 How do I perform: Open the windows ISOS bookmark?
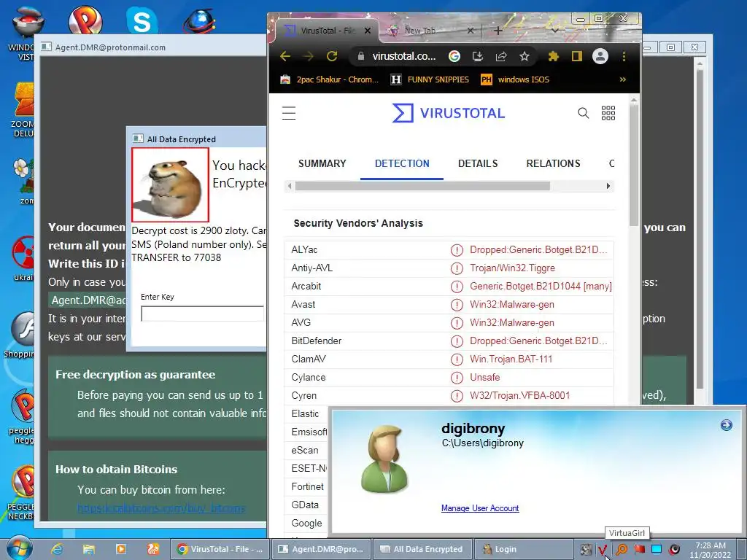pos(515,79)
